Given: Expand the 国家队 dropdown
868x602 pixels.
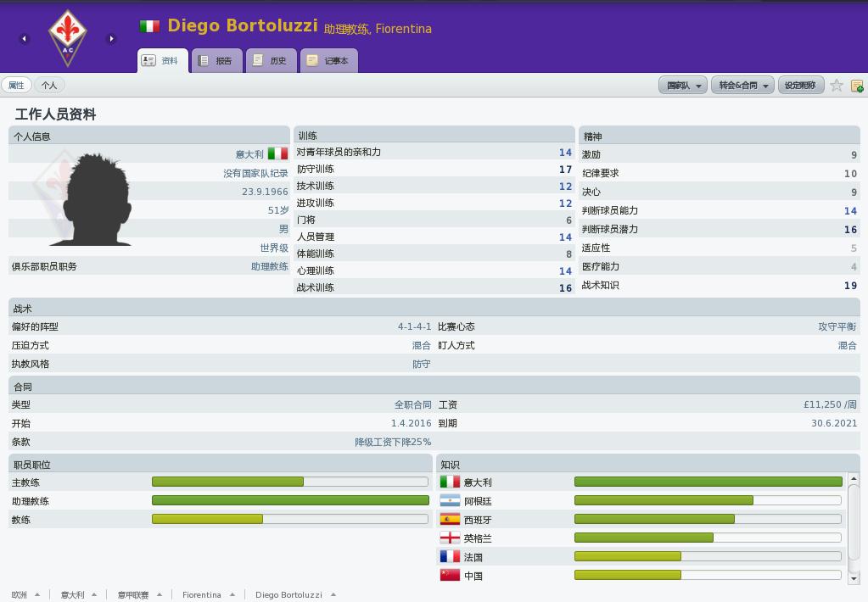Looking at the screenshot, I should [x=683, y=85].
